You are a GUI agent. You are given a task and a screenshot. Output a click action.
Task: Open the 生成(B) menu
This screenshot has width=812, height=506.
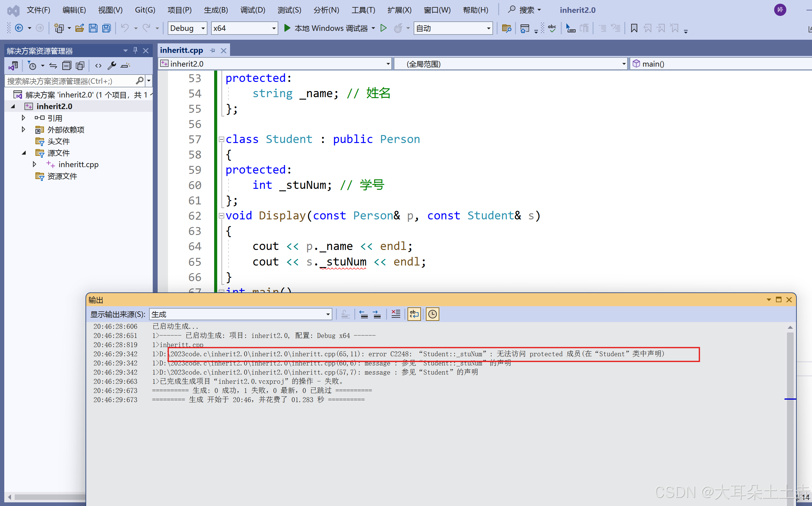click(x=216, y=10)
